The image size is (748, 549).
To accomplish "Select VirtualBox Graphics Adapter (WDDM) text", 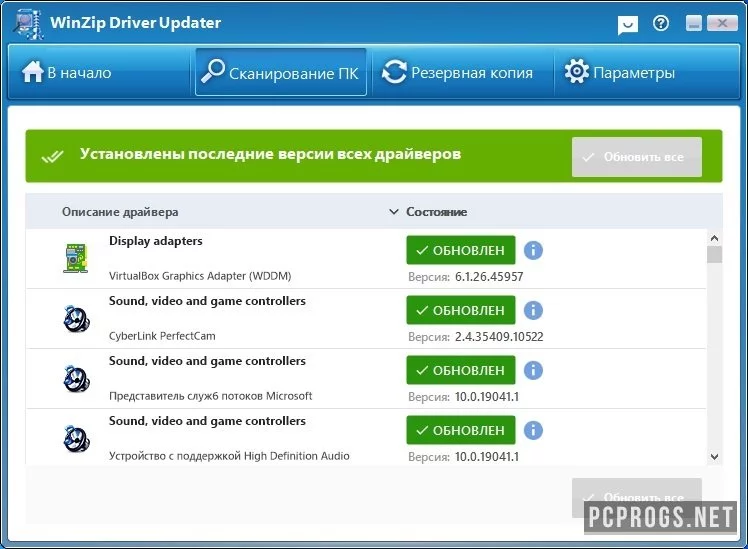I will 200,276.
